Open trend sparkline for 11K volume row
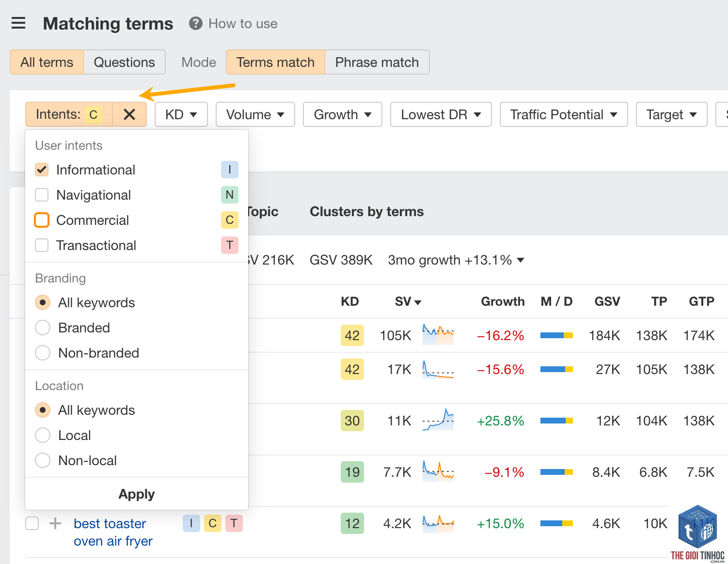 (438, 420)
